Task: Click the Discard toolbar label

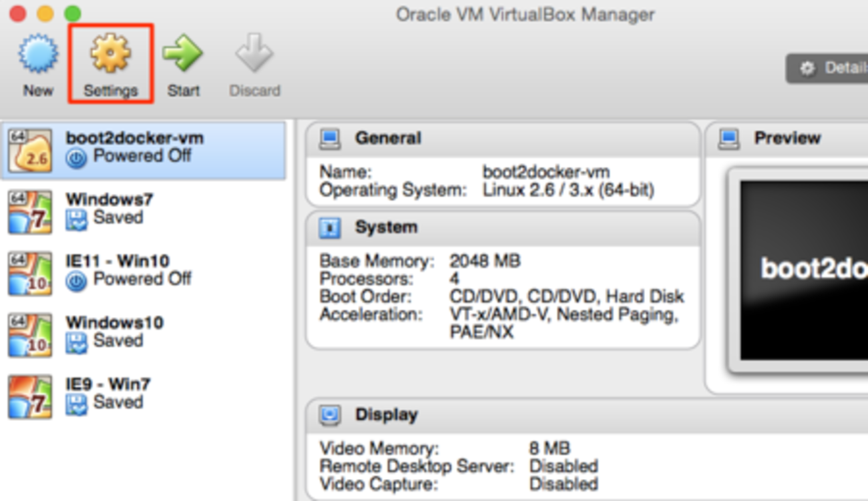Action: (254, 91)
